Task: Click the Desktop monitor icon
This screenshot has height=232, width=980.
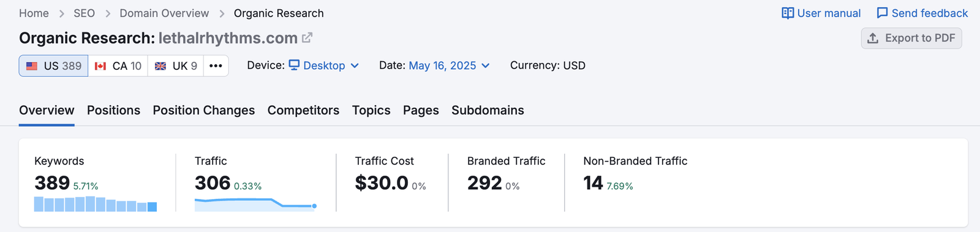Action: (294, 65)
